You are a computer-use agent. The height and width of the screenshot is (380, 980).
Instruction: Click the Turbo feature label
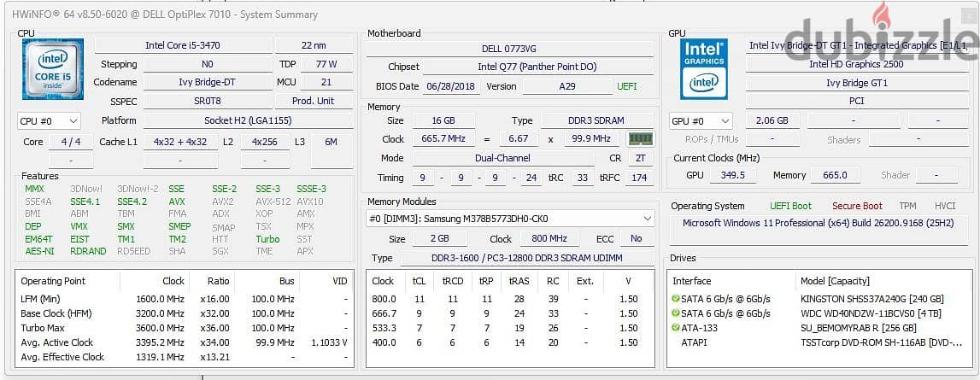pos(267,239)
